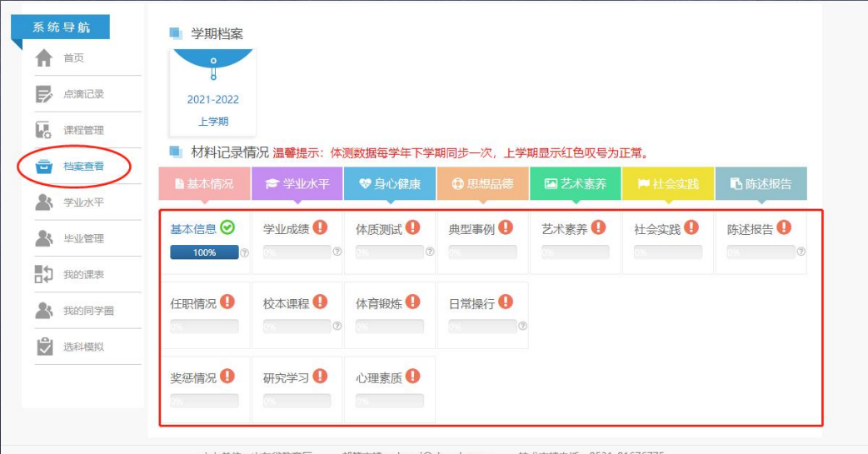Open the 基本情况 pink tab
Viewport: 868px width, 454px height.
tap(204, 184)
